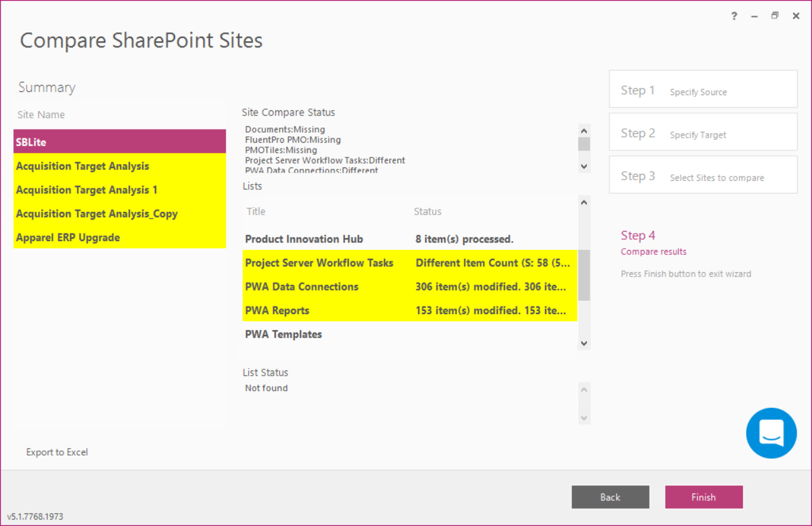Select PWA Templates list row
812x526 pixels.
(410, 334)
